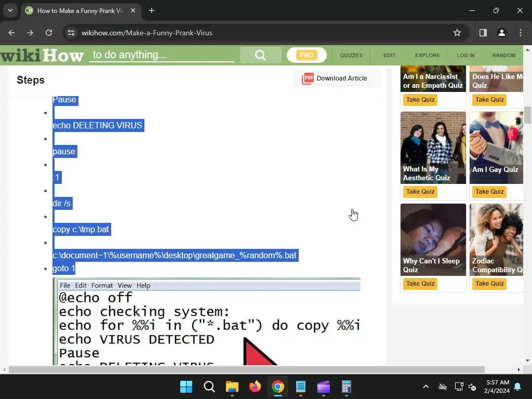
Task: Open File Explorer from the taskbar
Action: click(232, 387)
